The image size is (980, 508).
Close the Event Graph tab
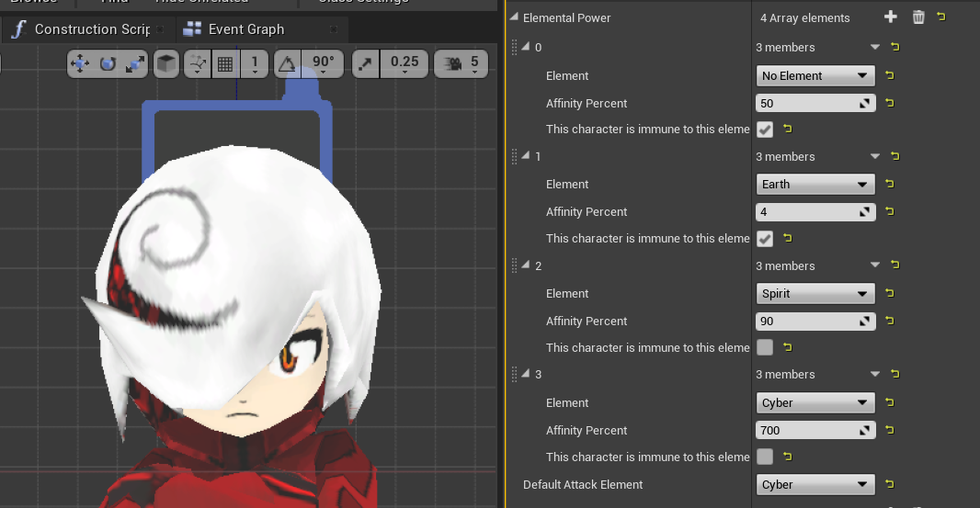(x=334, y=29)
